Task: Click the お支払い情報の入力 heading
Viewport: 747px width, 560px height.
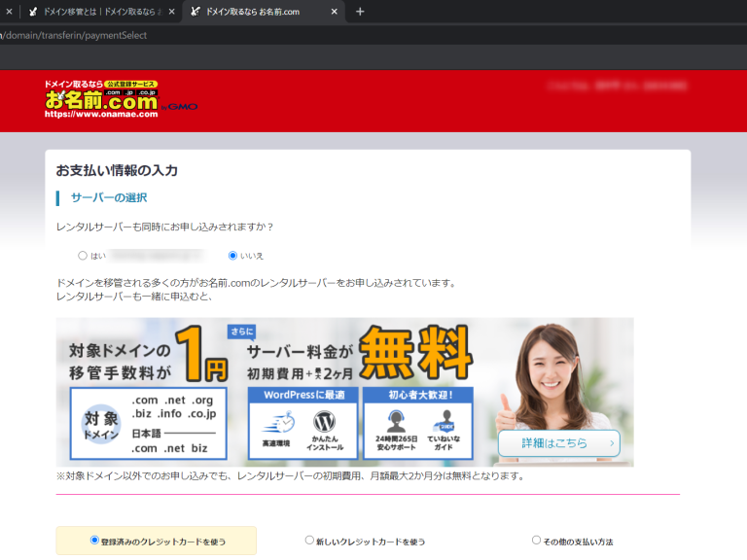Action: [x=117, y=170]
